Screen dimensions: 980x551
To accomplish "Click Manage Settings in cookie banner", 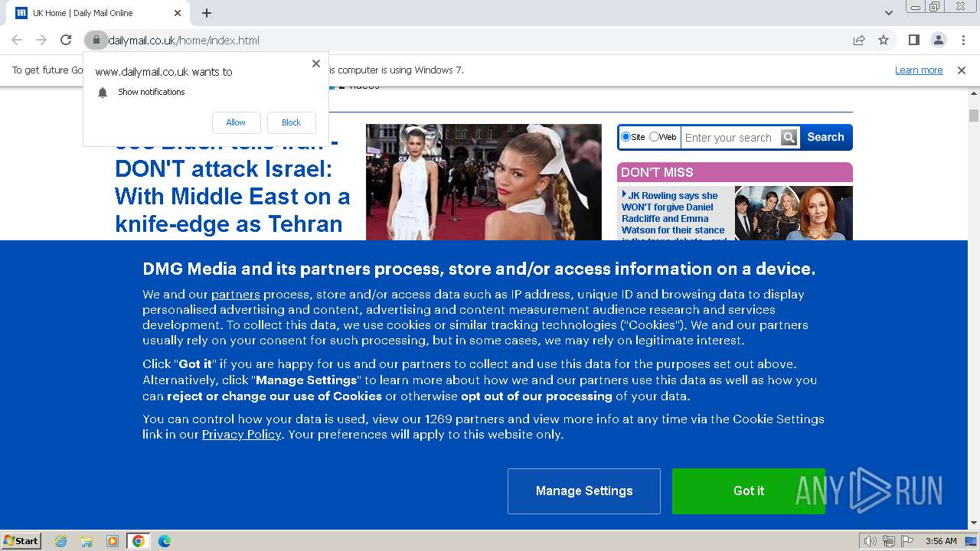I will pos(584,491).
